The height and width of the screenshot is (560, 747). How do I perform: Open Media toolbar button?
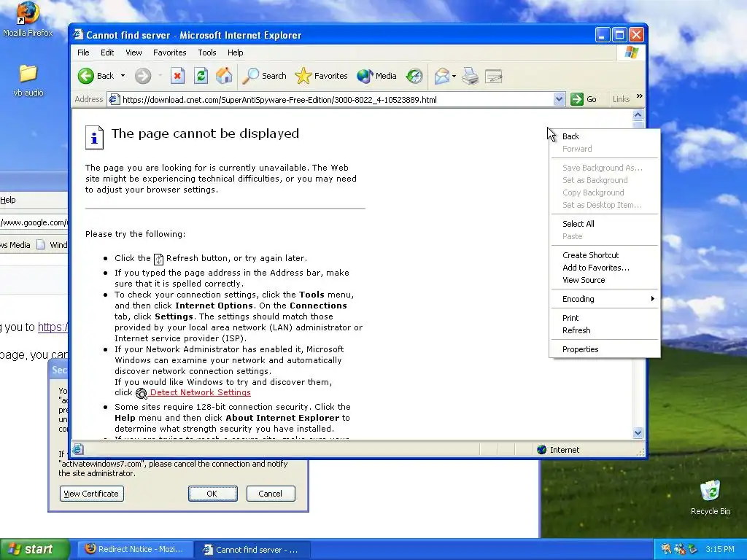coord(377,76)
